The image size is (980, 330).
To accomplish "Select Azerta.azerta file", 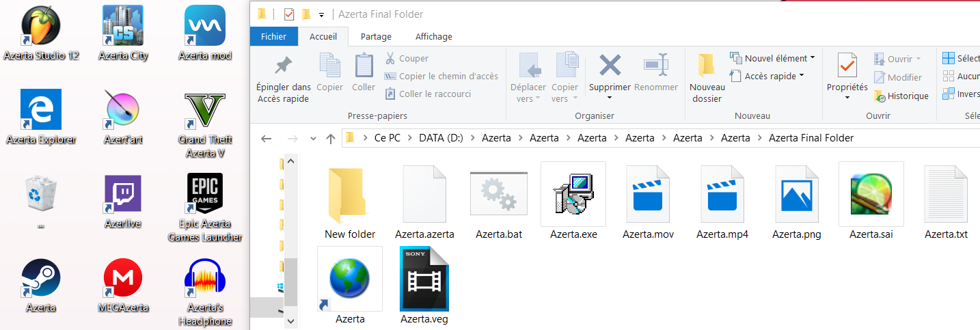I will 424,202.
